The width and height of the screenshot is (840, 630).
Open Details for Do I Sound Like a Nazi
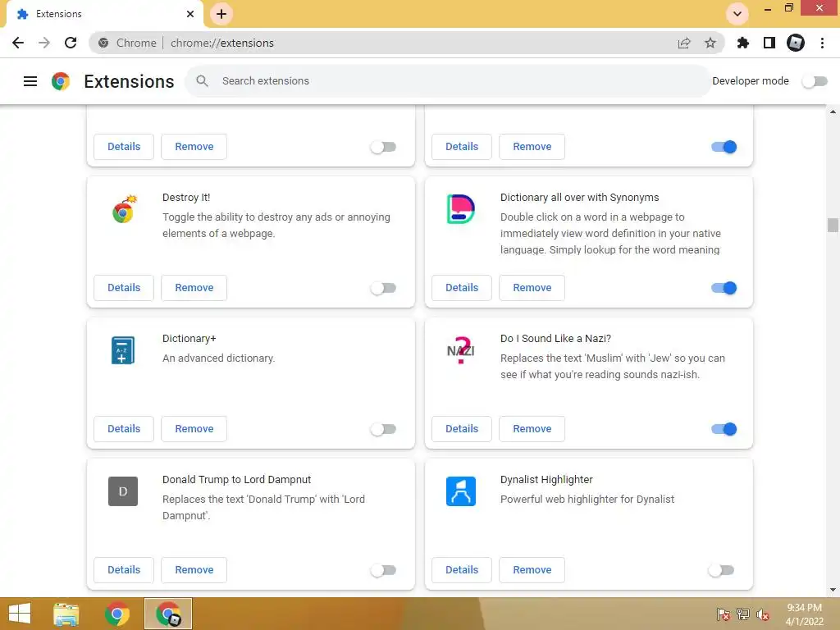click(x=462, y=428)
